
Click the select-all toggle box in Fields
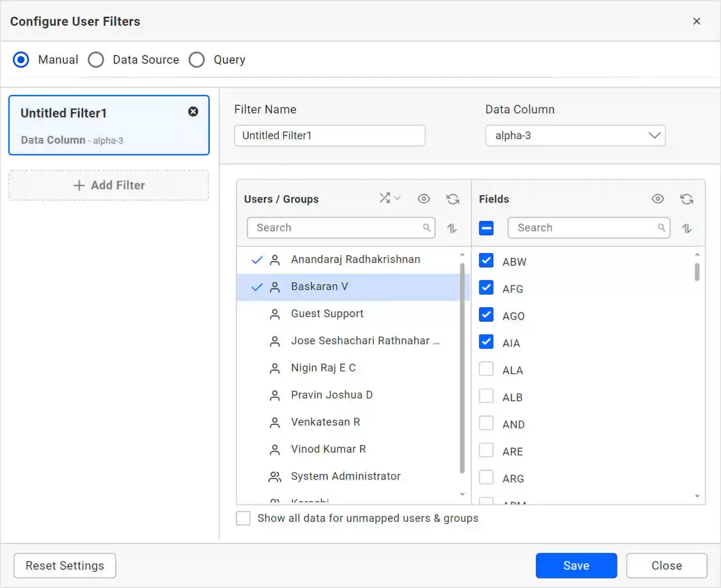click(x=486, y=228)
